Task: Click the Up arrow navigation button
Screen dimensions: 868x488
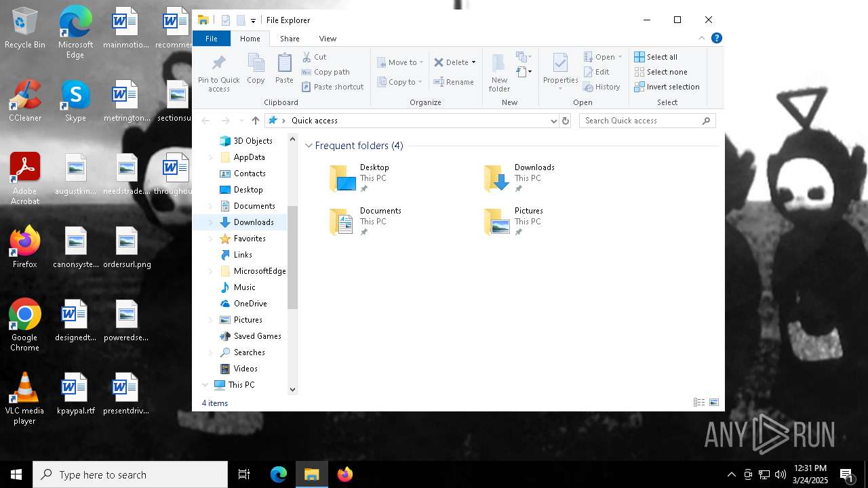Action: (255, 121)
